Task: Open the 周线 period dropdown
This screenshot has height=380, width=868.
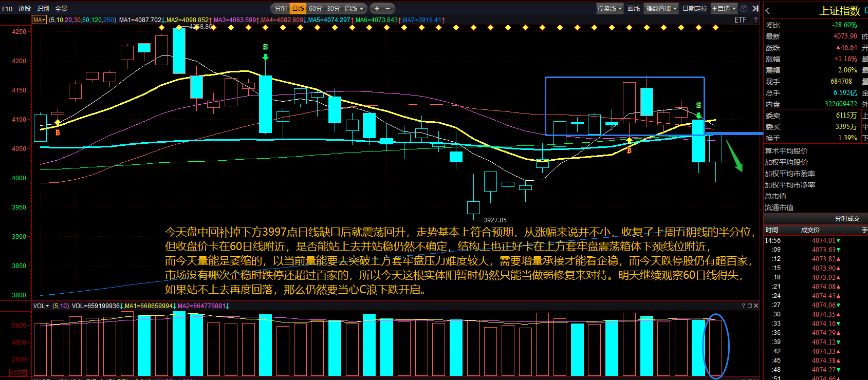Action: coord(354,8)
